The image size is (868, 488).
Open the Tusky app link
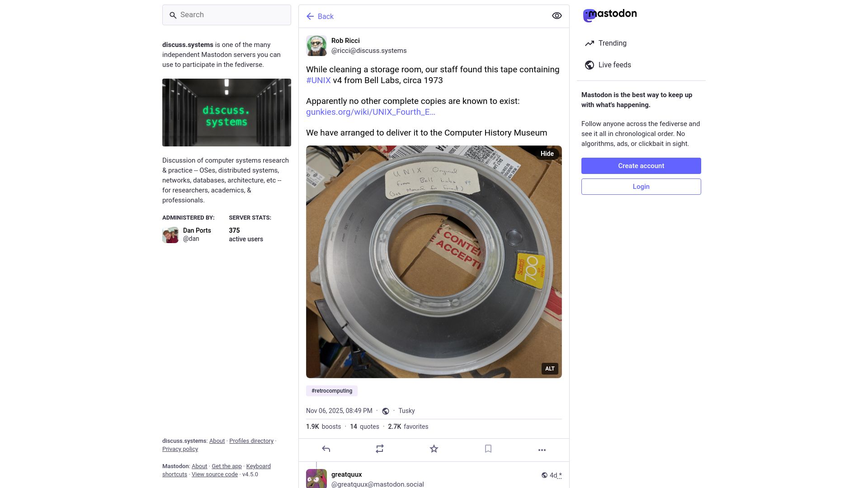(x=406, y=411)
